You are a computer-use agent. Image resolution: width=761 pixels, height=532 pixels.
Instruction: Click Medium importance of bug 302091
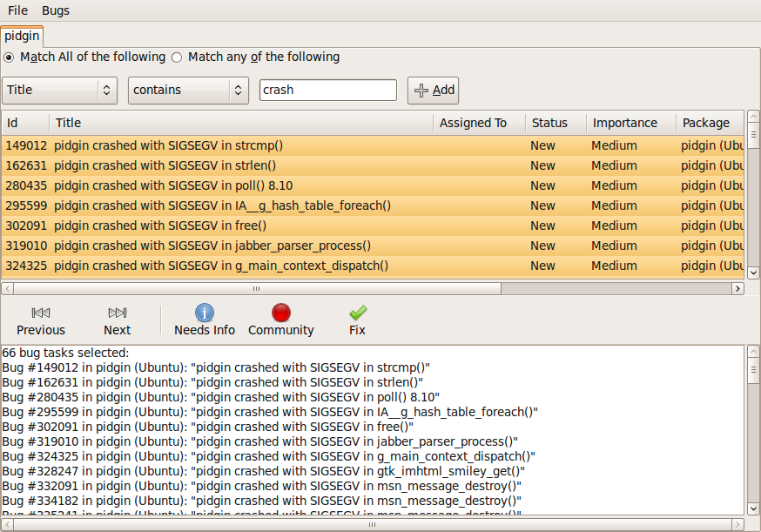[614, 226]
